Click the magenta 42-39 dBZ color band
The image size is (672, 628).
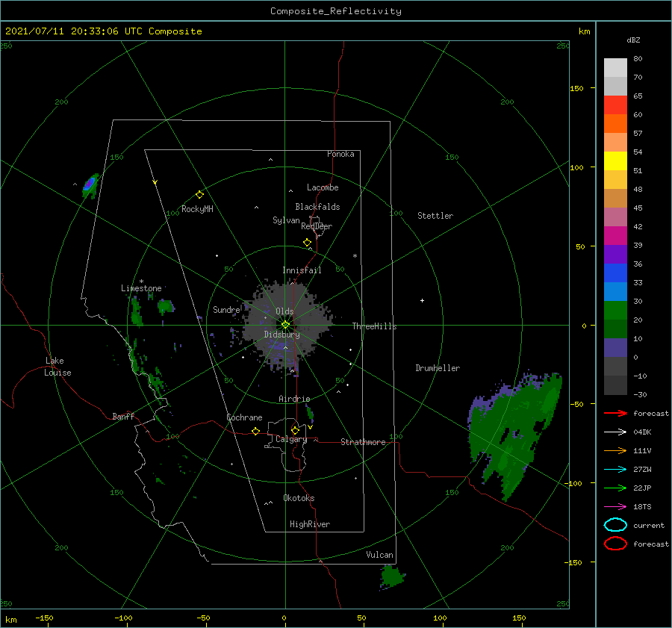(x=615, y=236)
